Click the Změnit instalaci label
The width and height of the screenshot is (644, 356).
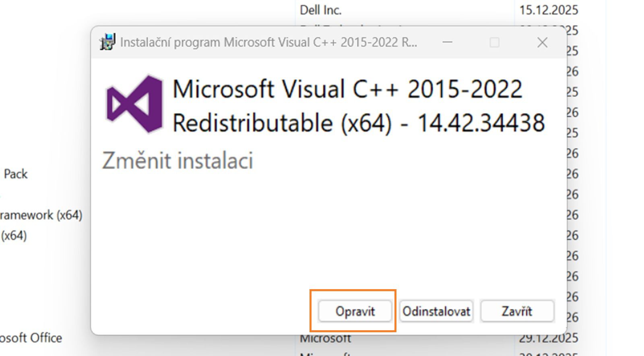pos(178,161)
